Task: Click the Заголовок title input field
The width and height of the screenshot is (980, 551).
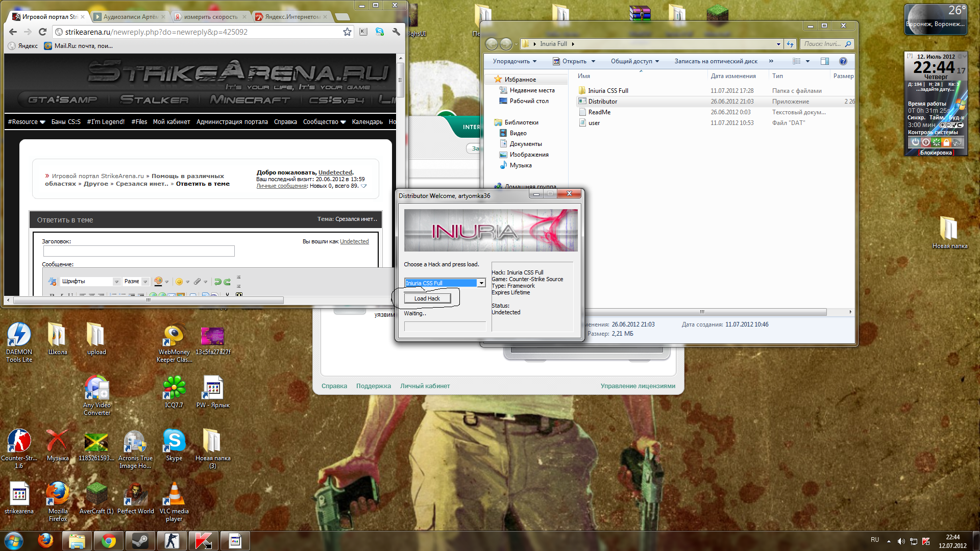Action: pyautogui.click(x=139, y=251)
